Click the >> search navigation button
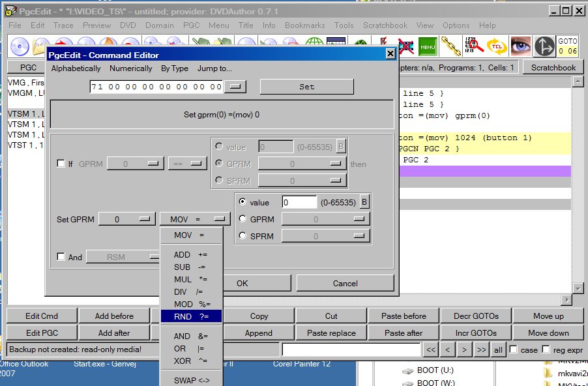 481,349
